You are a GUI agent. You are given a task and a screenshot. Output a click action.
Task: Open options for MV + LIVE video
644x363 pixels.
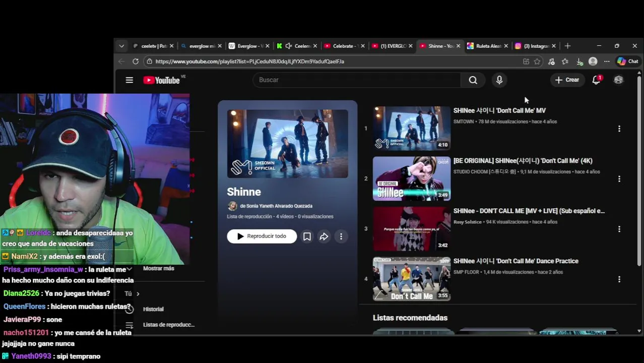619,229
